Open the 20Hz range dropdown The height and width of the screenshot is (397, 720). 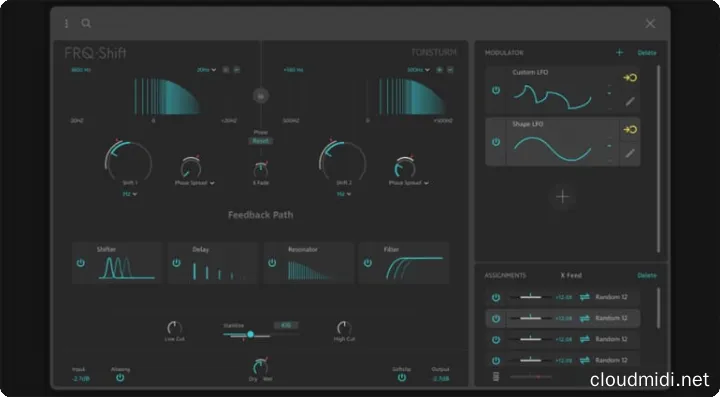206,70
